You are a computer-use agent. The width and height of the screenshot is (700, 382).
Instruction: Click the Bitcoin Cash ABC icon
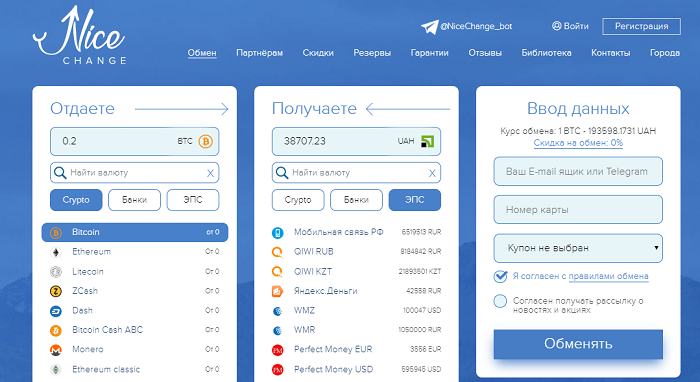[56, 331]
